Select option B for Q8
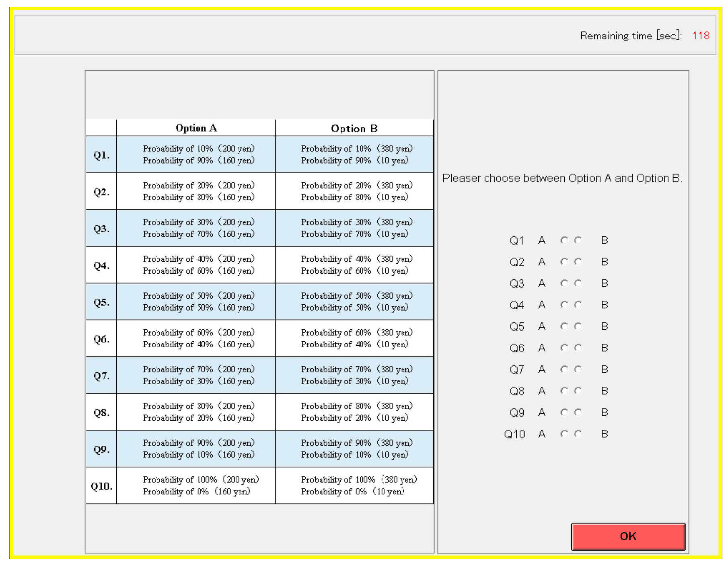 tap(578, 391)
